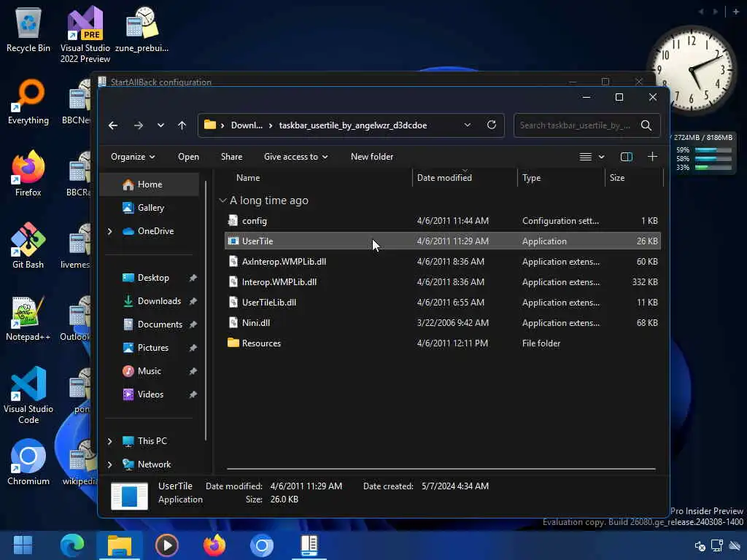Open Music quick access folder
Viewport: 747px width, 560px height.
coord(149,371)
